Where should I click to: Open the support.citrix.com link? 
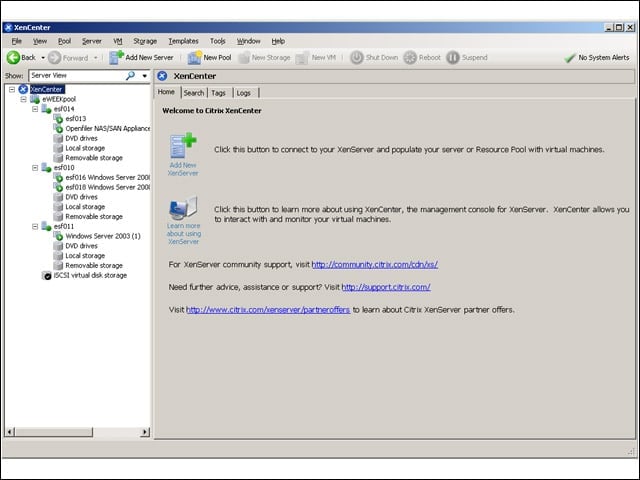[x=386, y=287]
